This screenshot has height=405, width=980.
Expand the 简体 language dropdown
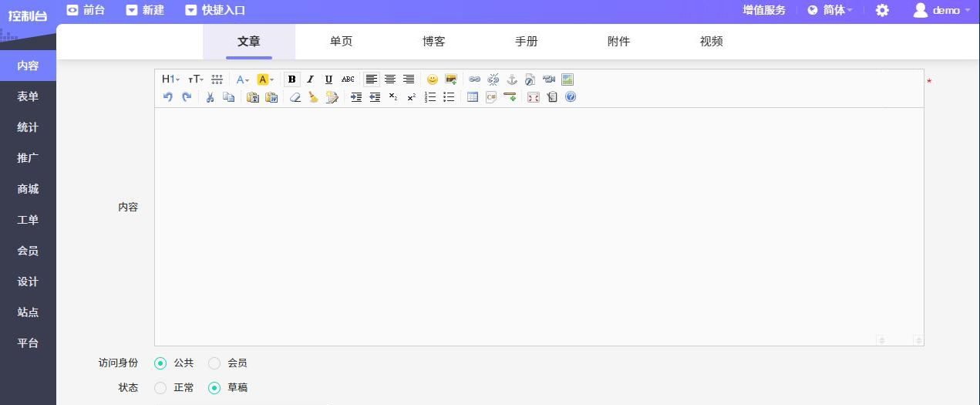830,11
